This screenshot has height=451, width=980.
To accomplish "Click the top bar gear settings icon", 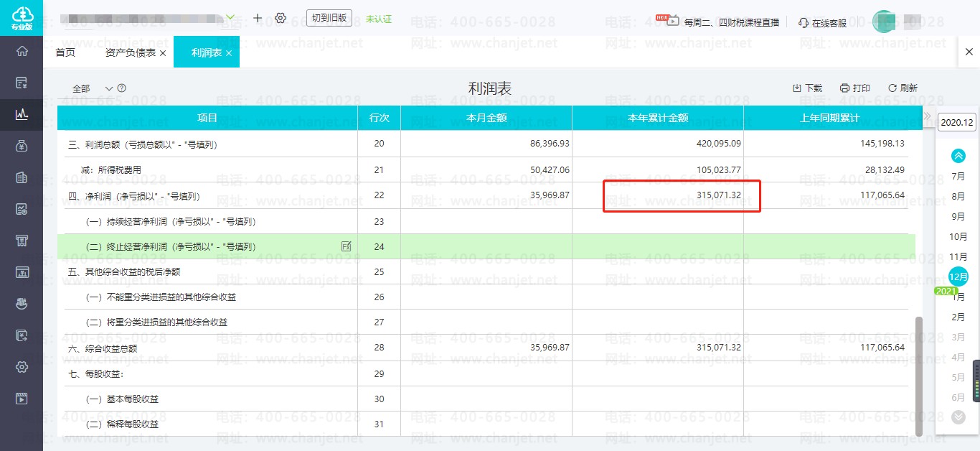I will 281,18.
